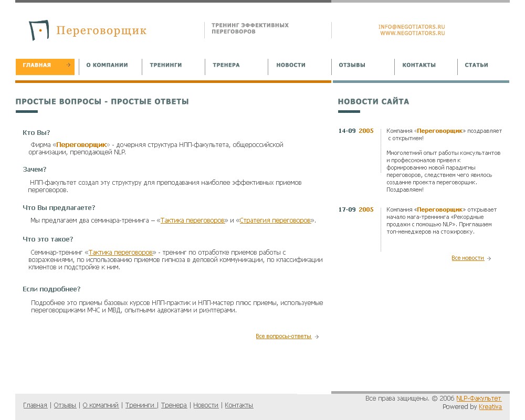Click the arrow icon on Главная tab
525x420 pixels.
pos(68,65)
